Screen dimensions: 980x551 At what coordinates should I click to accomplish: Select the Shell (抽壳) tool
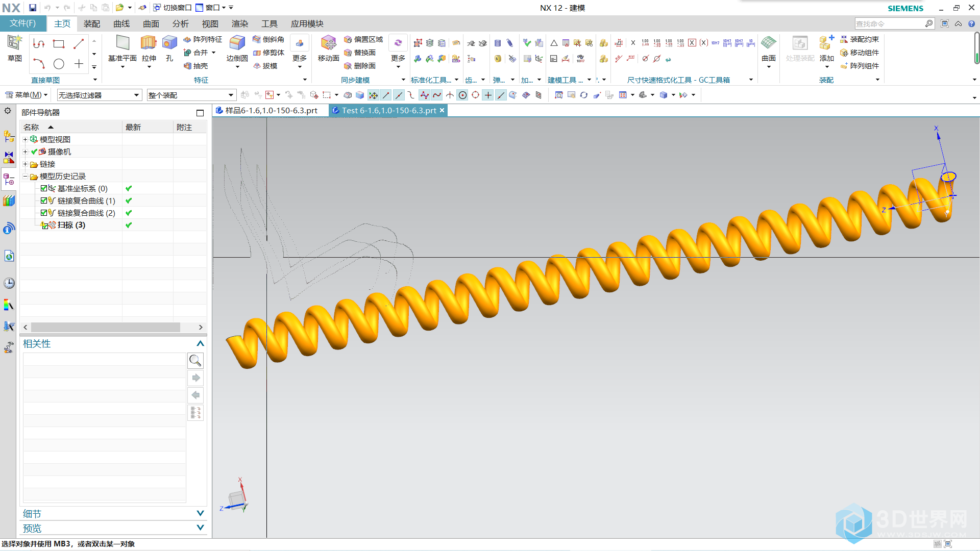point(196,66)
